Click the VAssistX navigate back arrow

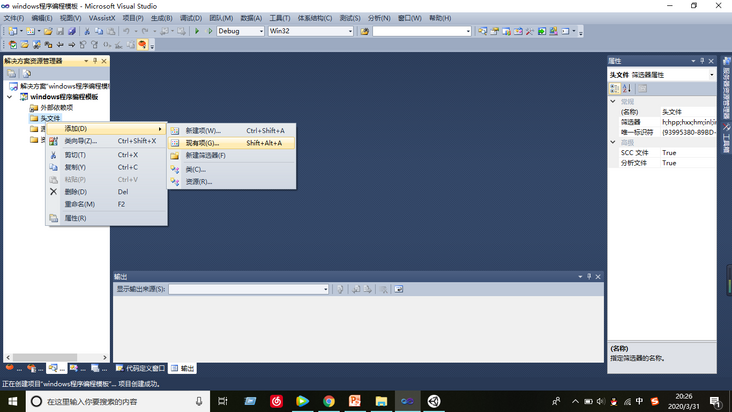point(60,45)
